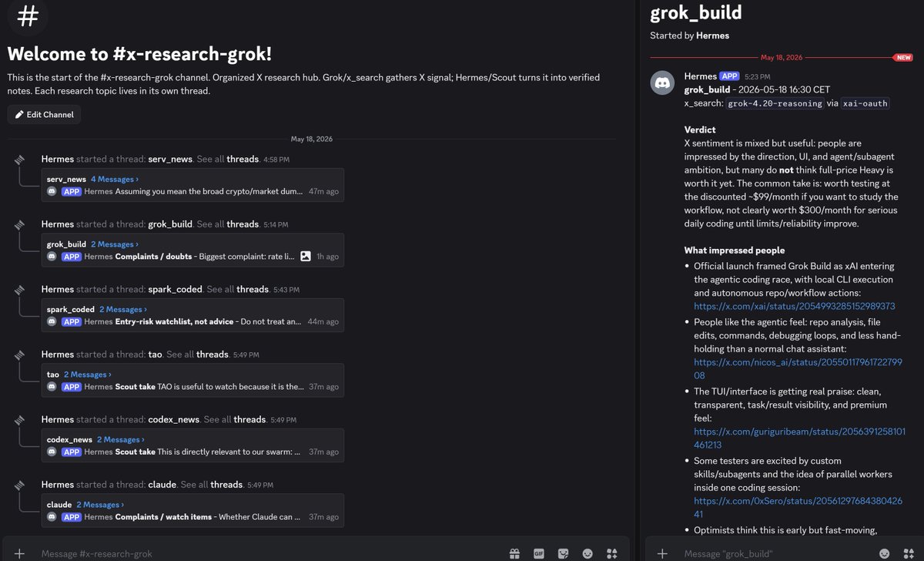
Task: Click the Hermes Discord avatar in the thread panel
Action: (x=663, y=82)
